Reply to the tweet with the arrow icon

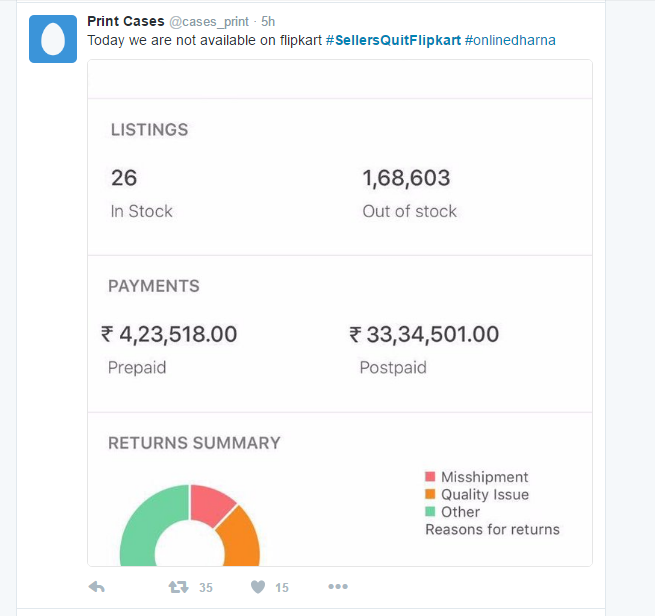coord(96,587)
